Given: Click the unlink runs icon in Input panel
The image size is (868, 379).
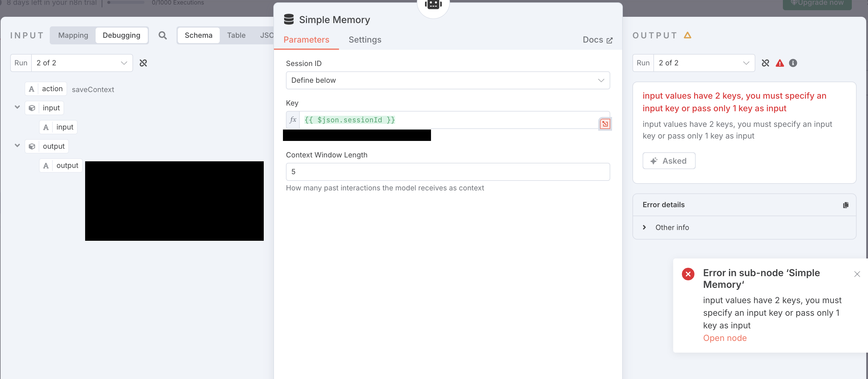Looking at the screenshot, I should click(143, 63).
